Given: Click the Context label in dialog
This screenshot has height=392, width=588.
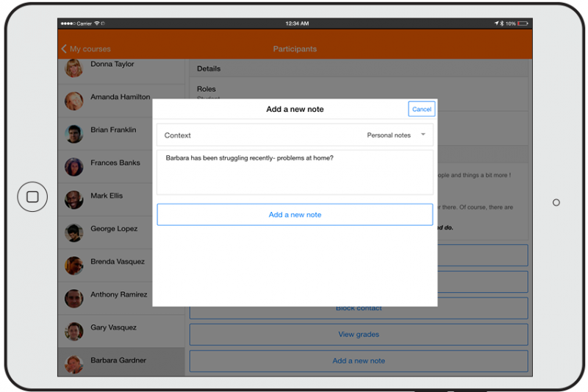Looking at the screenshot, I should (x=177, y=135).
